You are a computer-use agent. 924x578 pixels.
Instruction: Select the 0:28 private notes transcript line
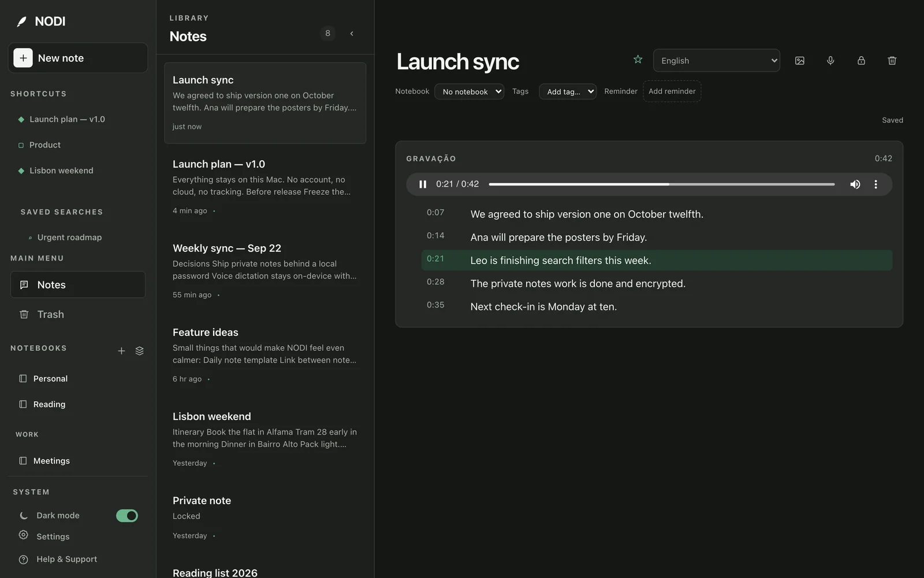pyautogui.click(x=657, y=283)
